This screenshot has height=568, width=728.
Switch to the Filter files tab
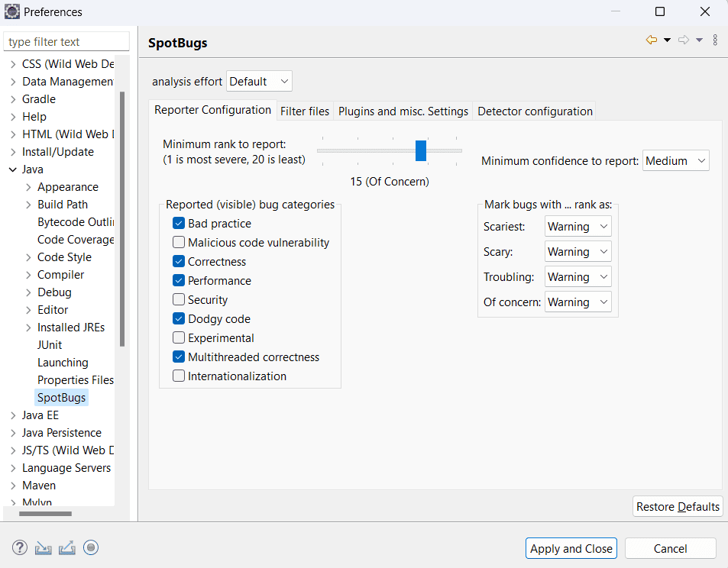click(x=305, y=111)
